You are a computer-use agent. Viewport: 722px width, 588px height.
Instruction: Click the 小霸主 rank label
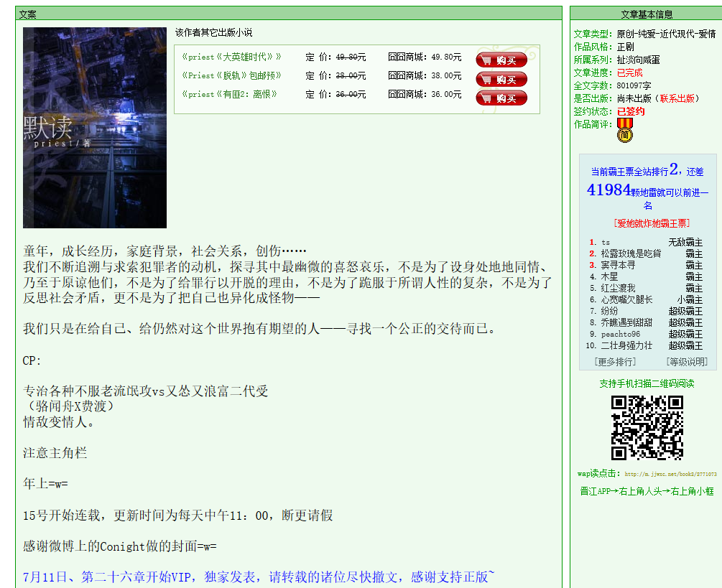tap(690, 299)
